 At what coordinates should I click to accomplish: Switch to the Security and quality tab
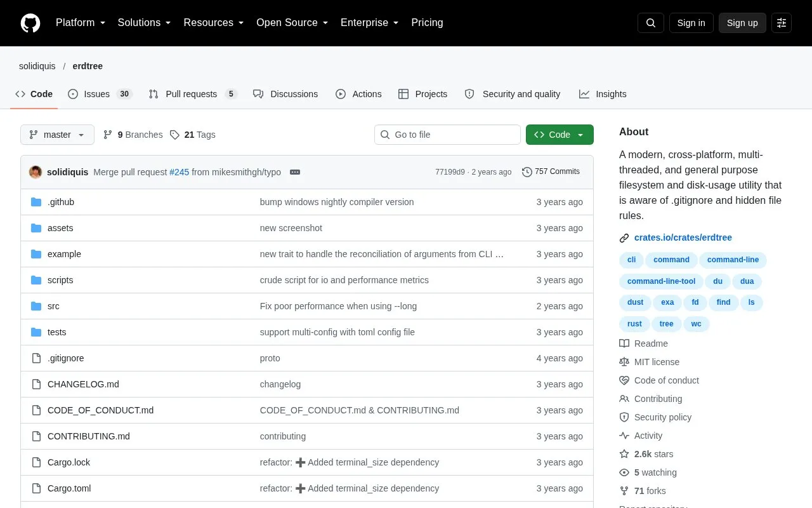pos(513,94)
